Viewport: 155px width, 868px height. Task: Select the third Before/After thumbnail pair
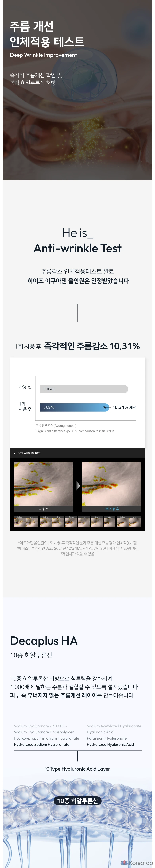pos(77,521)
